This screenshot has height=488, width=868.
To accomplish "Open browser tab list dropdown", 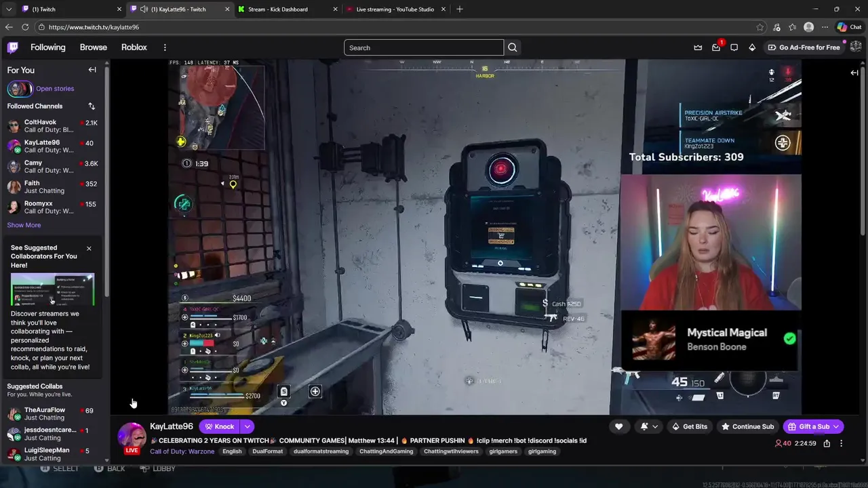I will point(9,9).
